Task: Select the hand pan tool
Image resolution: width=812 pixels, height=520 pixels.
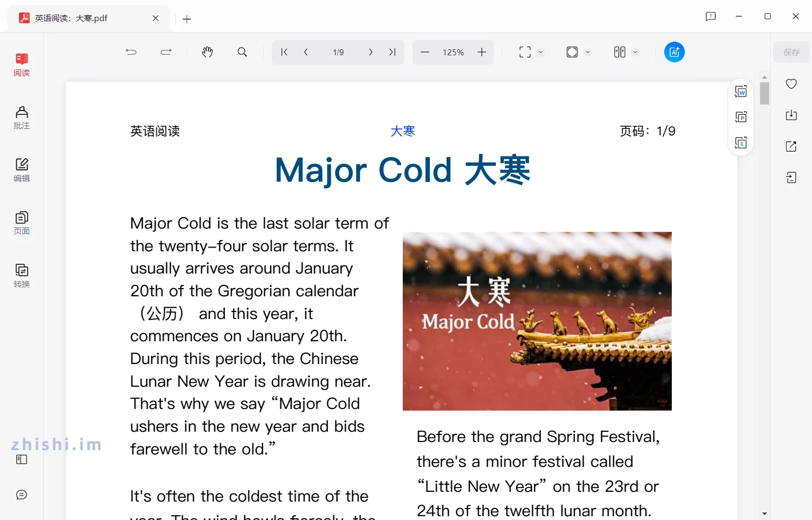Action: [207, 52]
